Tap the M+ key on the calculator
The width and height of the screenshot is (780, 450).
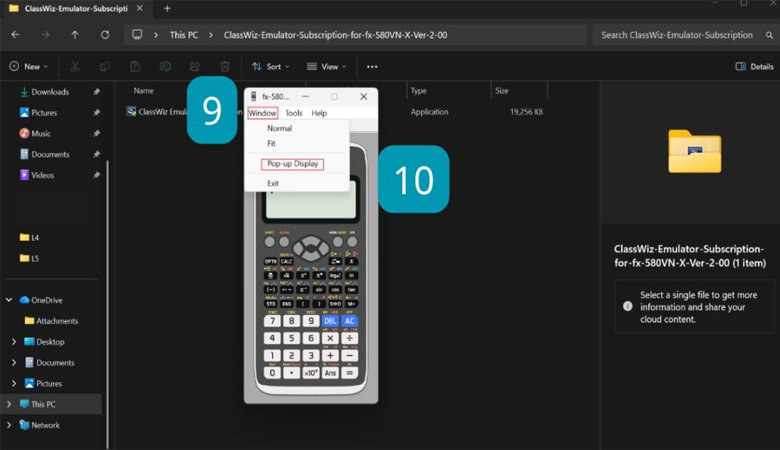351,303
